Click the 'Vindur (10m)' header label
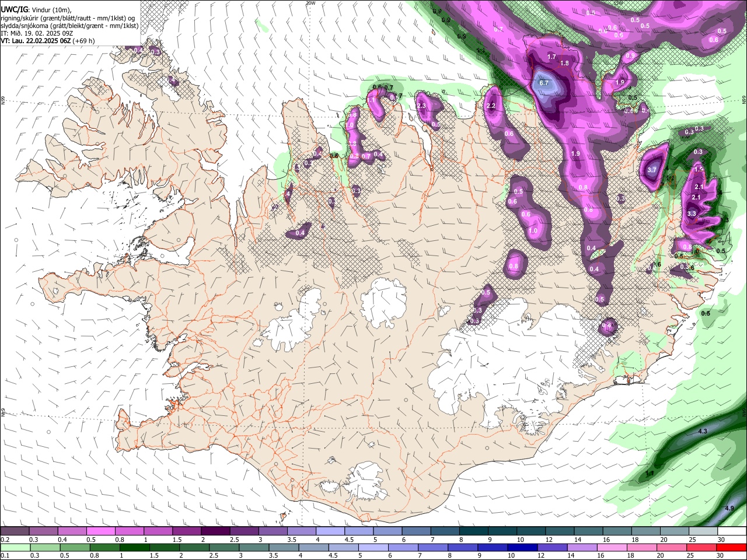Image resolution: width=747 pixels, height=560 pixels. point(51,10)
